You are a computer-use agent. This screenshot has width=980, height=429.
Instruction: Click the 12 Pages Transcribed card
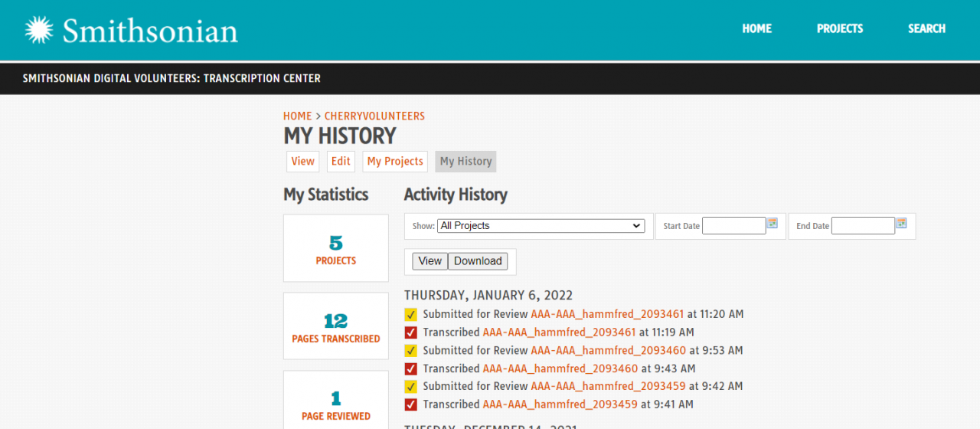click(x=336, y=326)
